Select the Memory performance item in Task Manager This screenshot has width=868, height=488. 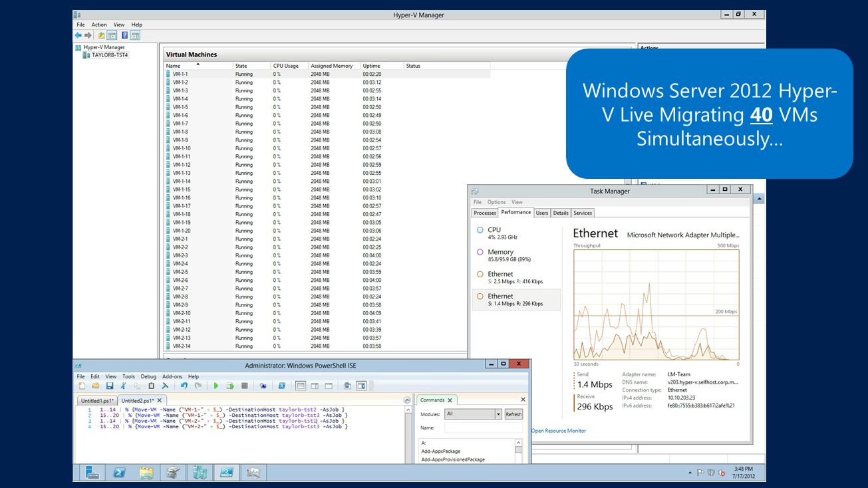click(515, 255)
